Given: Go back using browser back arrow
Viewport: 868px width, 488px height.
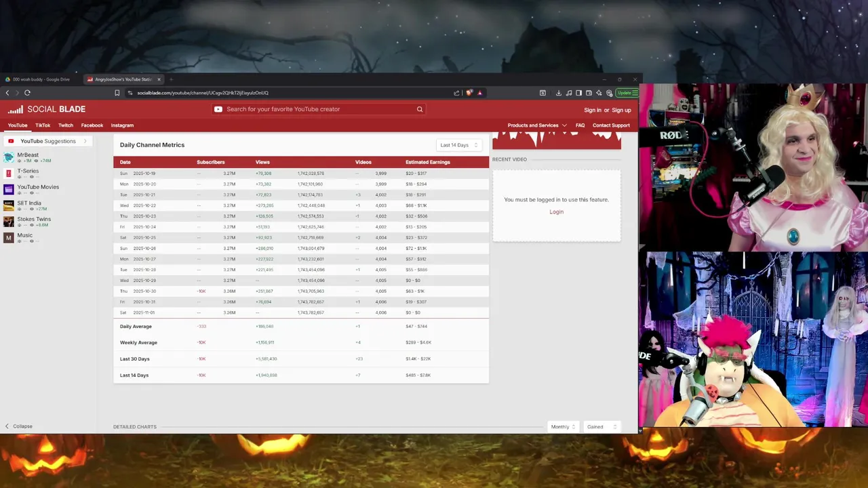Looking at the screenshot, I should [x=7, y=93].
